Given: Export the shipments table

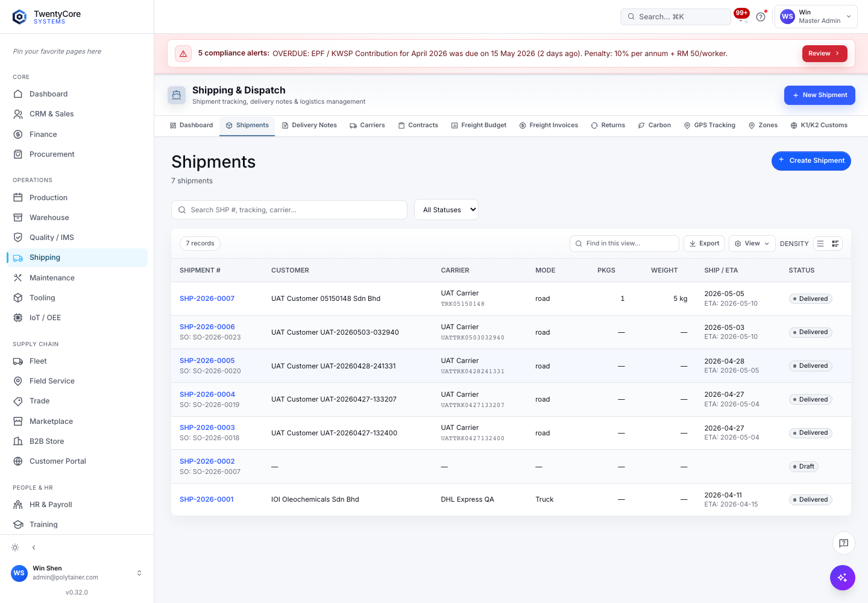Looking at the screenshot, I should point(704,244).
